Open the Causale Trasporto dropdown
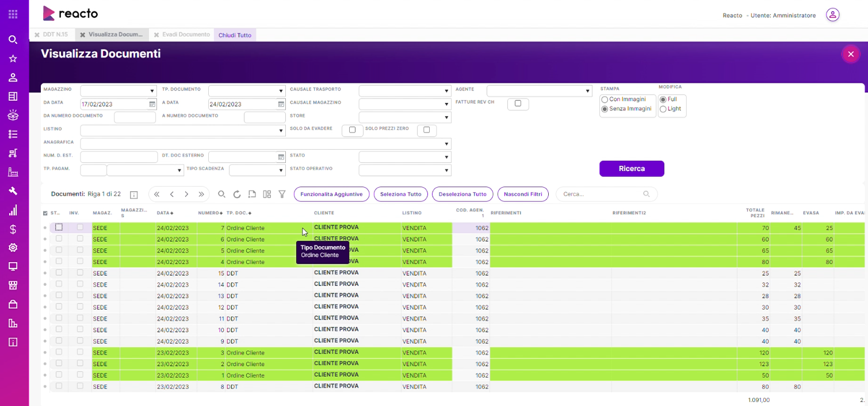The width and height of the screenshot is (868, 406). pos(404,91)
